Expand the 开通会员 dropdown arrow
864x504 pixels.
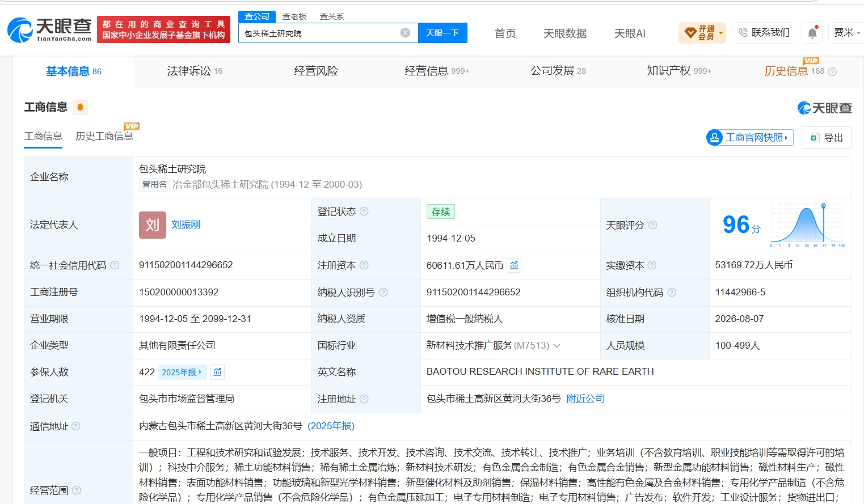click(x=721, y=33)
